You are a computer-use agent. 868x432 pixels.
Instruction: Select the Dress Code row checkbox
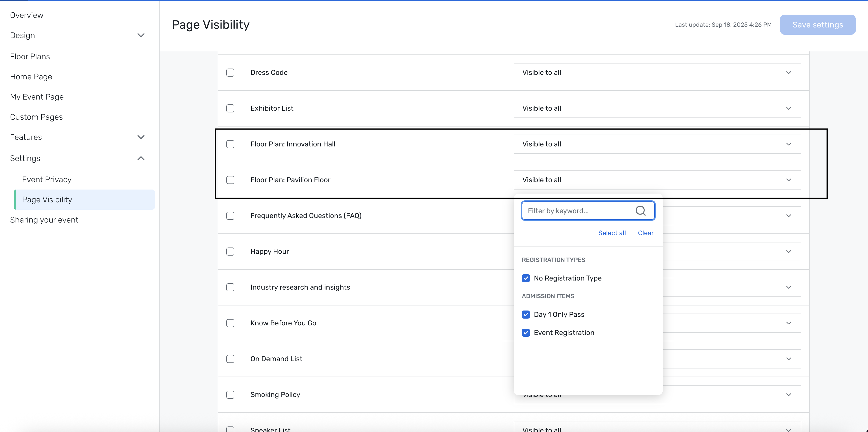(230, 73)
